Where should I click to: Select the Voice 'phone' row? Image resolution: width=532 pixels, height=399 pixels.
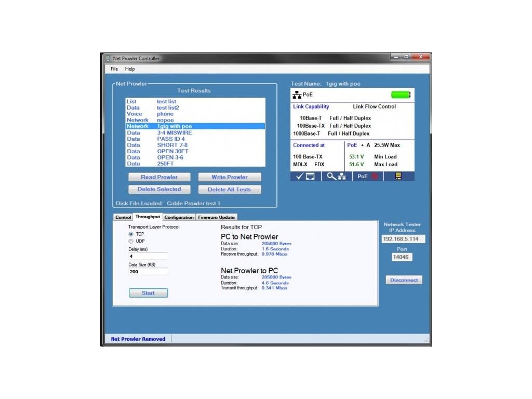[x=195, y=114]
